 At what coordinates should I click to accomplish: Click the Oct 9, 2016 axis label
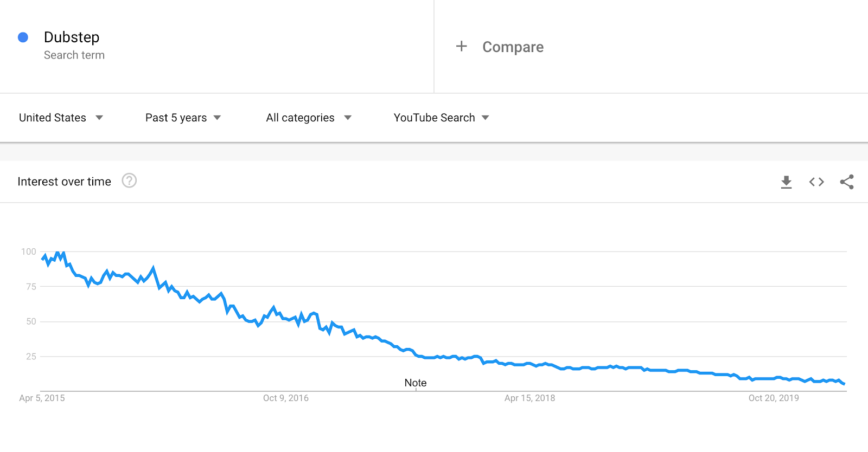(x=286, y=398)
